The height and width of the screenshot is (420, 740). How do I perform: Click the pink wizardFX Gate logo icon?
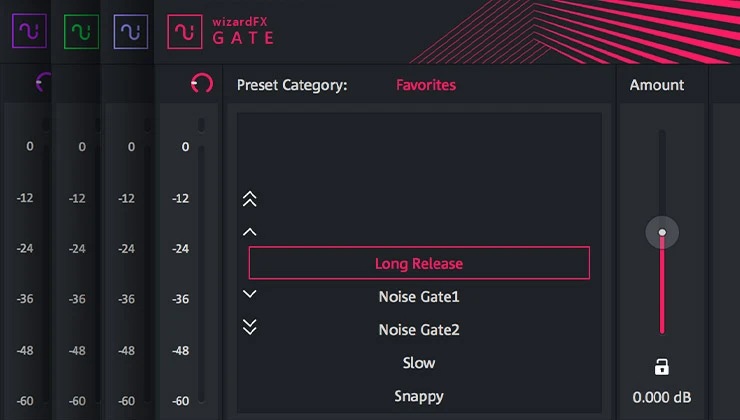click(x=184, y=32)
